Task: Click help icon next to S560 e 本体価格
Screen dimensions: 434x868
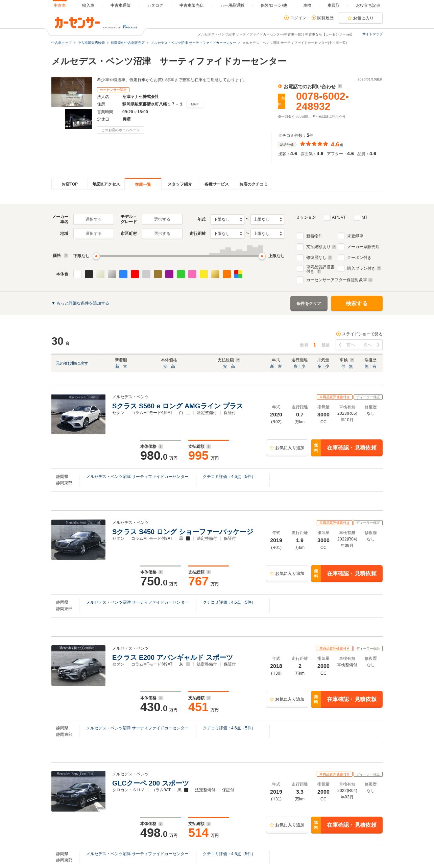Action: pyautogui.click(x=161, y=447)
